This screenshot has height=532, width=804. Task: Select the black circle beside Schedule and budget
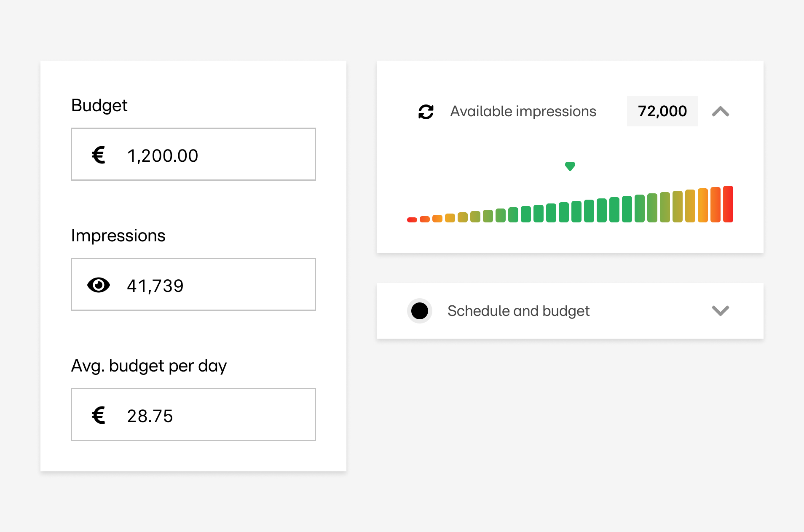(419, 311)
